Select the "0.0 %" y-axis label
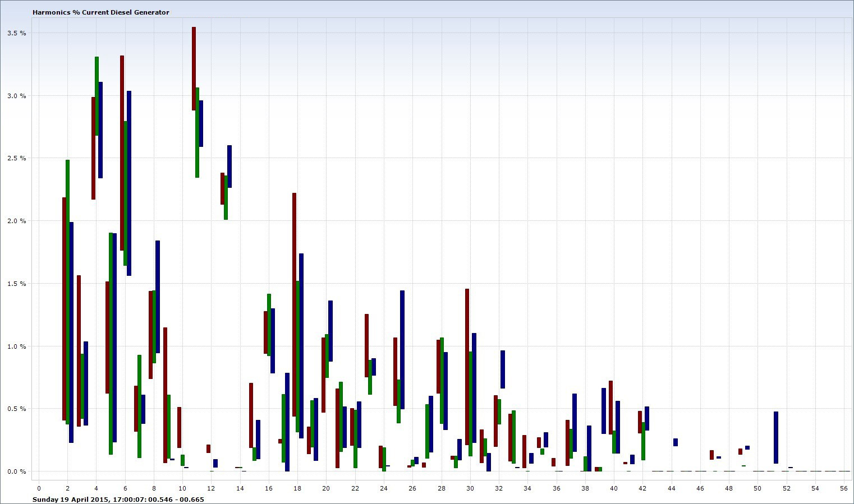 pos(17,471)
